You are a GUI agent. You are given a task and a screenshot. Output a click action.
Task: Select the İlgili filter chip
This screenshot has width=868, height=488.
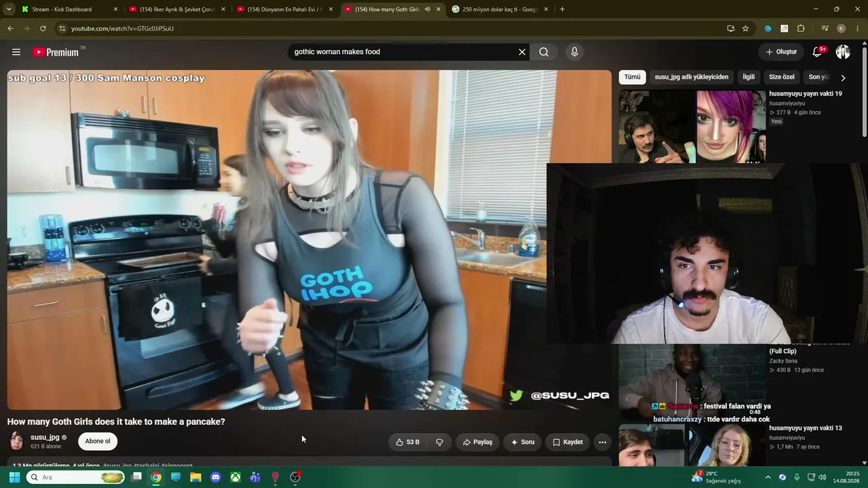(749, 77)
